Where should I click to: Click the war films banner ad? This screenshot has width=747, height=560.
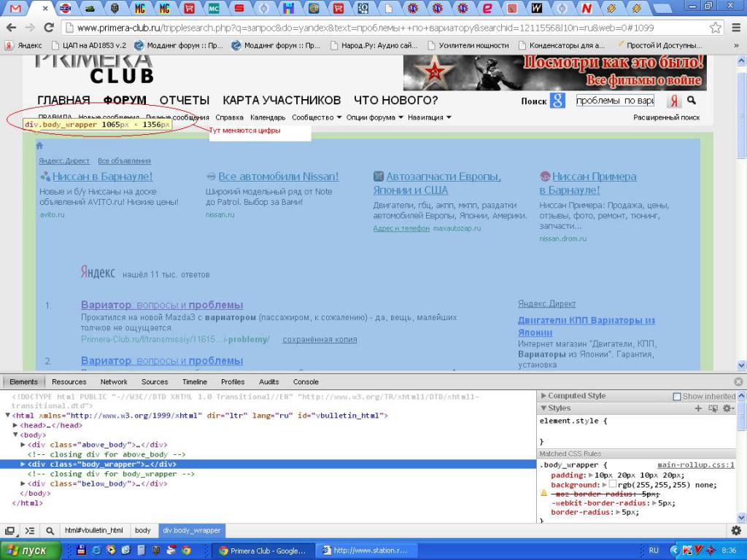click(x=555, y=72)
